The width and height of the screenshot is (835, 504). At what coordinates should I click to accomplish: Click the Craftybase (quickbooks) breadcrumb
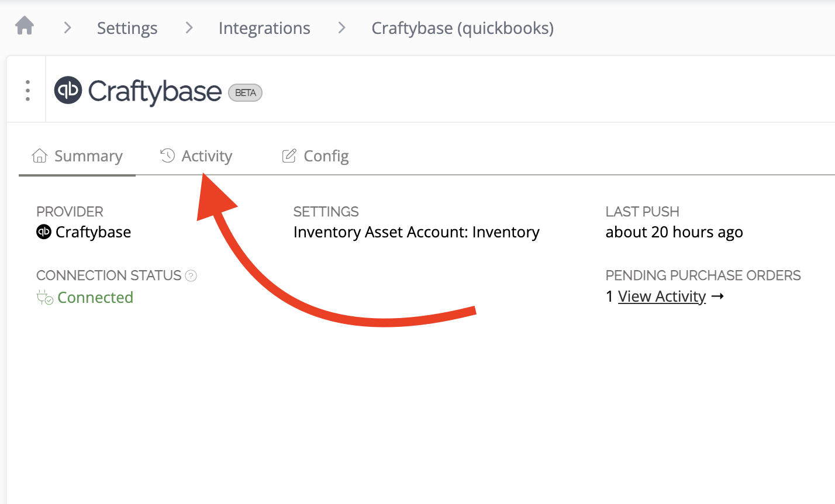pyautogui.click(x=463, y=28)
